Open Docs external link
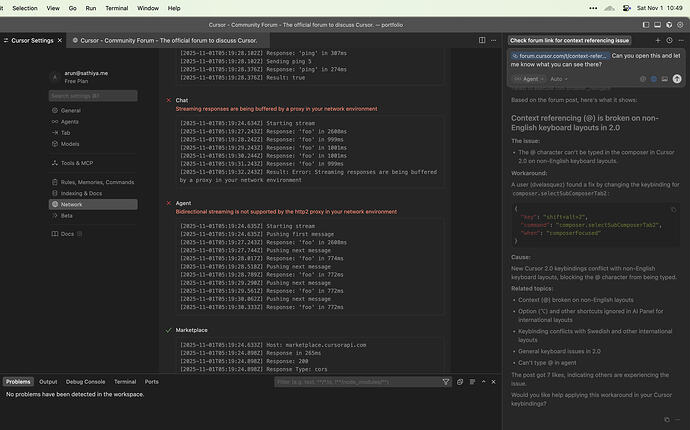Screen dimensions: 690x430 click(x=68, y=234)
